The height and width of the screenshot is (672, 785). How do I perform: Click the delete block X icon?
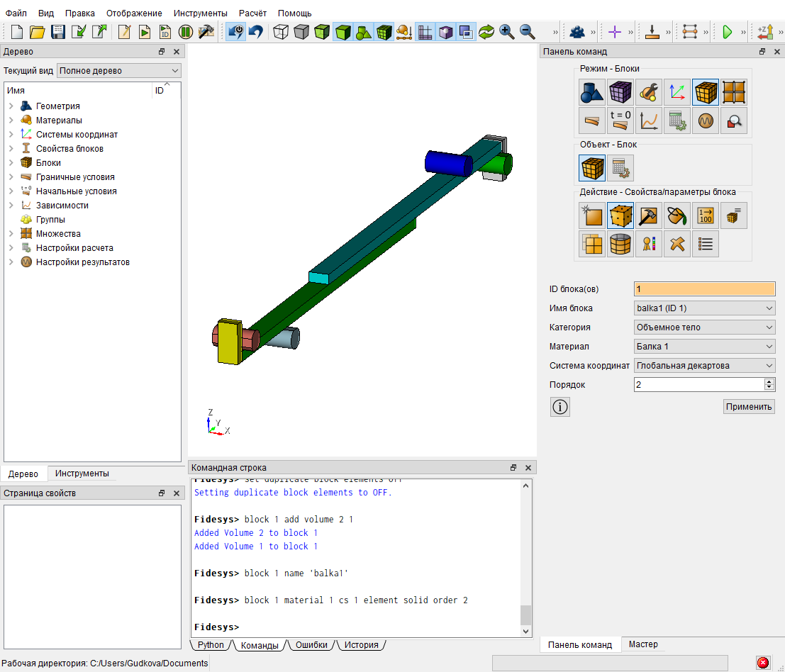pyautogui.click(x=677, y=244)
